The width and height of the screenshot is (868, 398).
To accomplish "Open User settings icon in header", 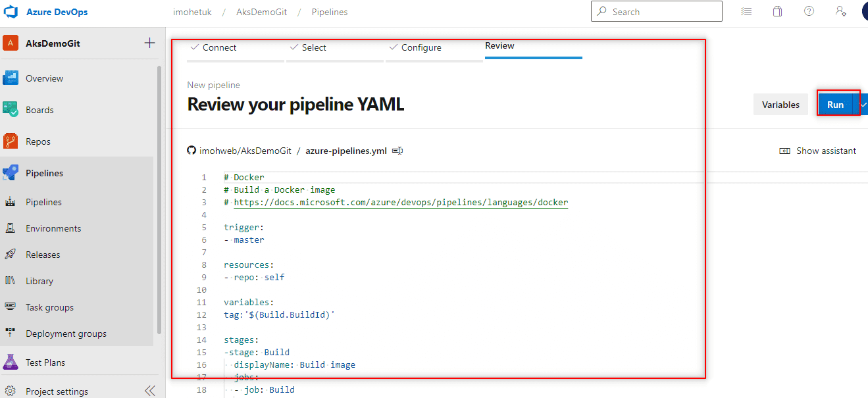I will tap(840, 11).
